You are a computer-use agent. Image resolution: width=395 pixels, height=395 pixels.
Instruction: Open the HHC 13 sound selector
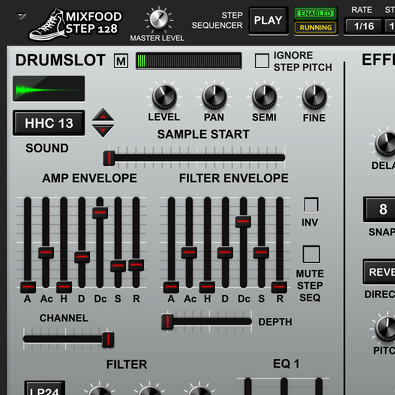(49, 123)
